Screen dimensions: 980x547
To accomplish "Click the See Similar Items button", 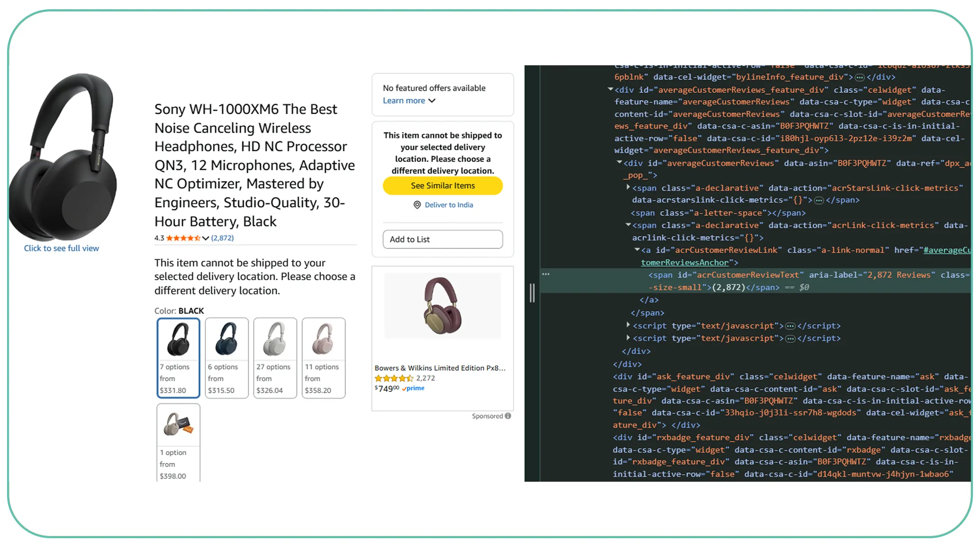I will pos(443,186).
